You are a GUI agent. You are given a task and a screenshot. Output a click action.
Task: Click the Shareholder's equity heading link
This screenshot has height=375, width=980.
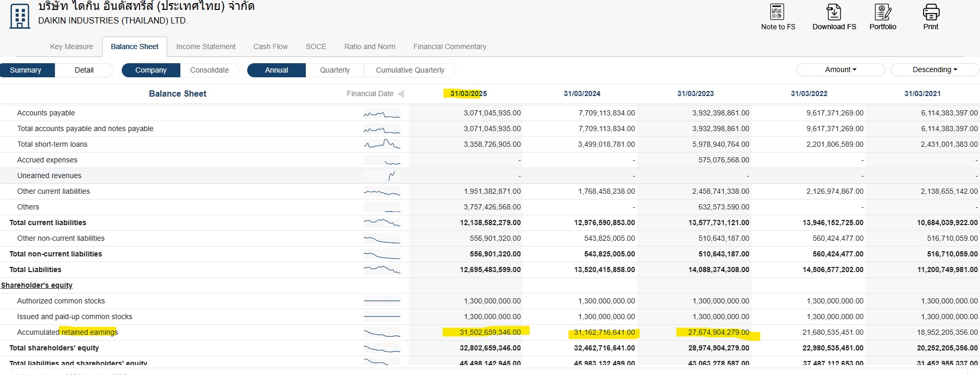click(x=37, y=285)
